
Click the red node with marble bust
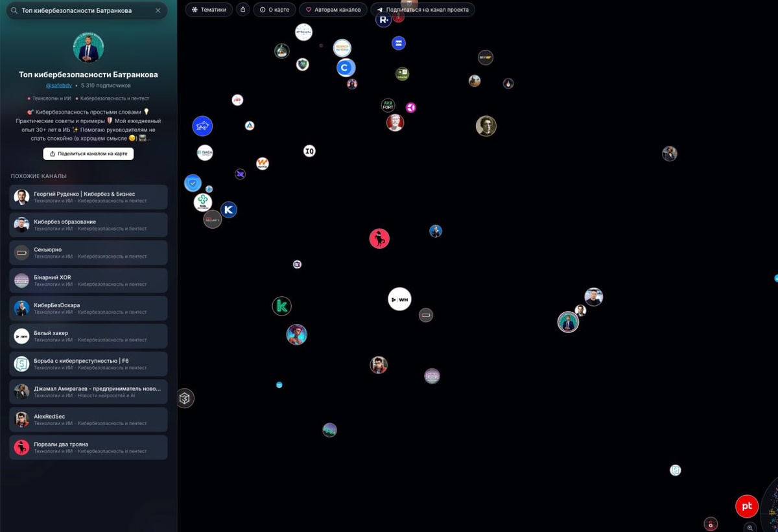coord(395,122)
